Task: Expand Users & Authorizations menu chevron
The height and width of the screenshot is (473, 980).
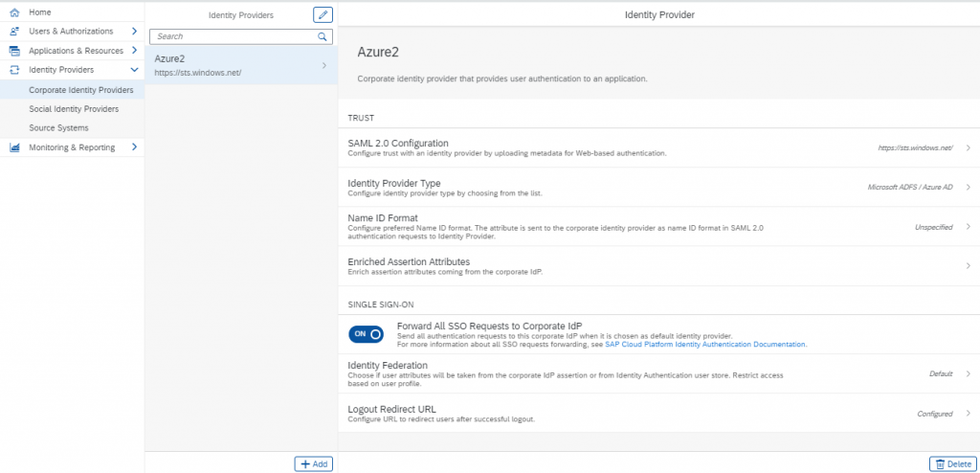Action: 134,32
